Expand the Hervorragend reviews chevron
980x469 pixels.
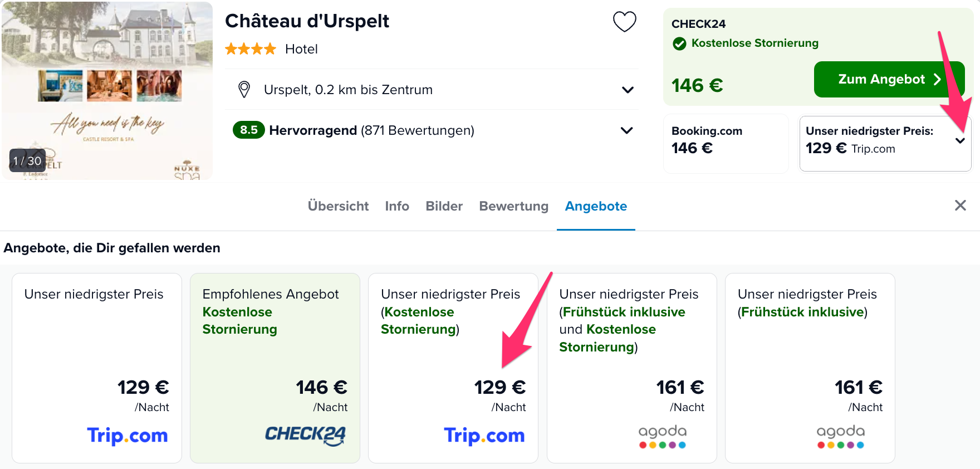tap(626, 130)
